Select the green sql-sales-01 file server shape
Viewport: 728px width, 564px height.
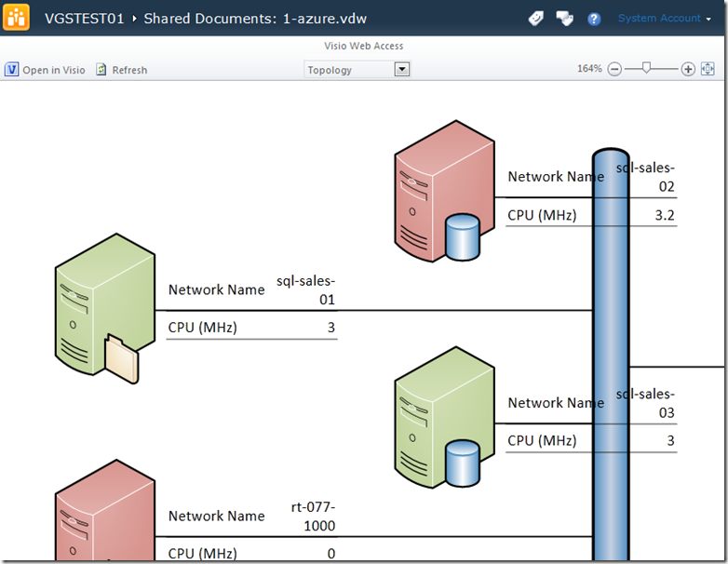pyautogui.click(x=105, y=308)
